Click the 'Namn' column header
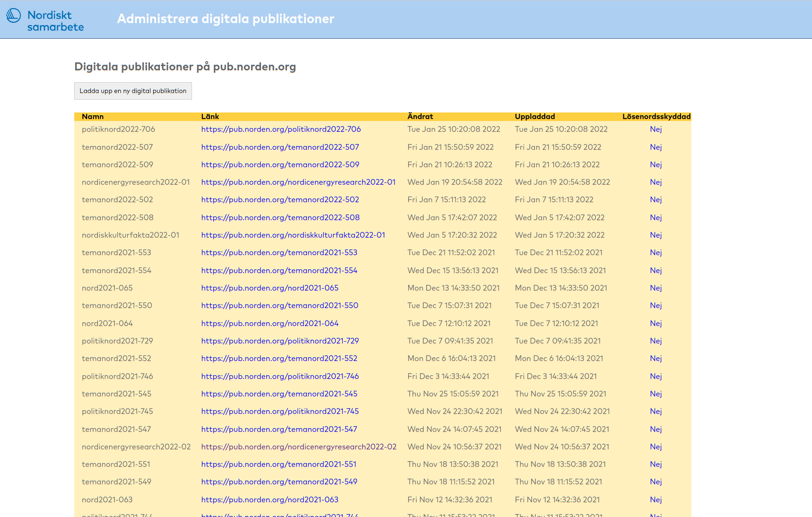This screenshot has width=812, height=517. pos(93,116)
